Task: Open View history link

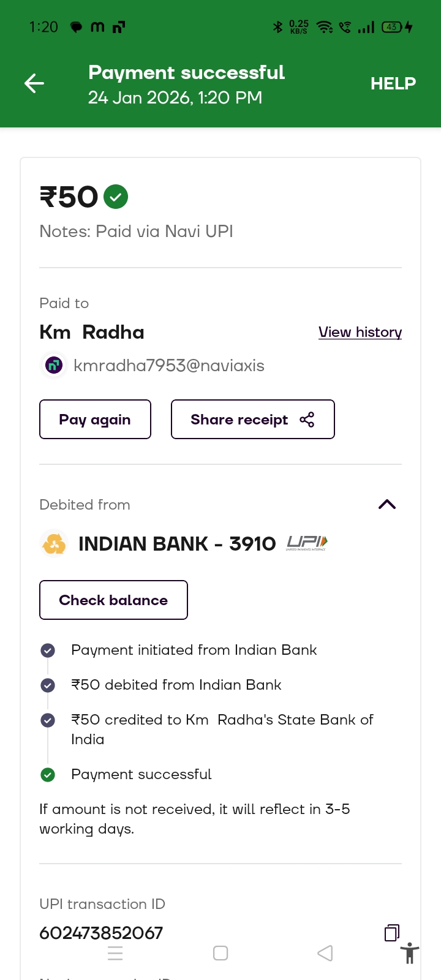Action: [360, 332]
